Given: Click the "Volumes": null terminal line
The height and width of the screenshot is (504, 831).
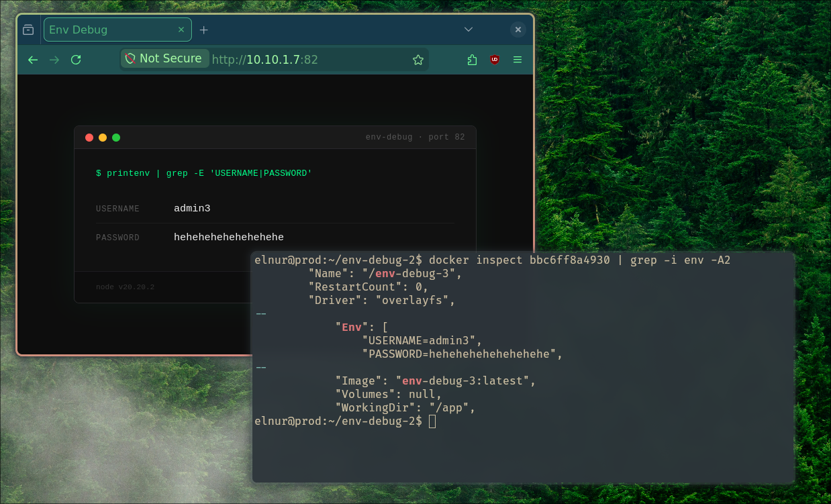Looking at the screenshot, I should point(389,394).
